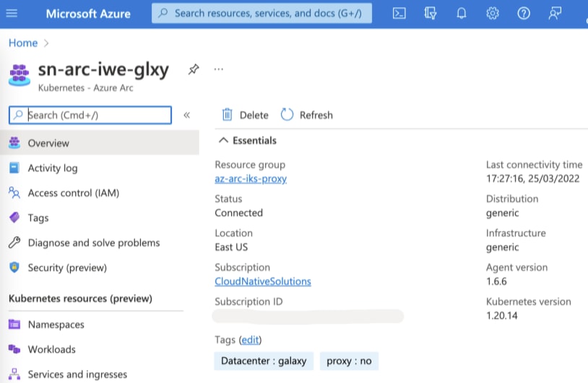
Task: Open Directories and subscriptions filter icon
Action: [430, 14]
